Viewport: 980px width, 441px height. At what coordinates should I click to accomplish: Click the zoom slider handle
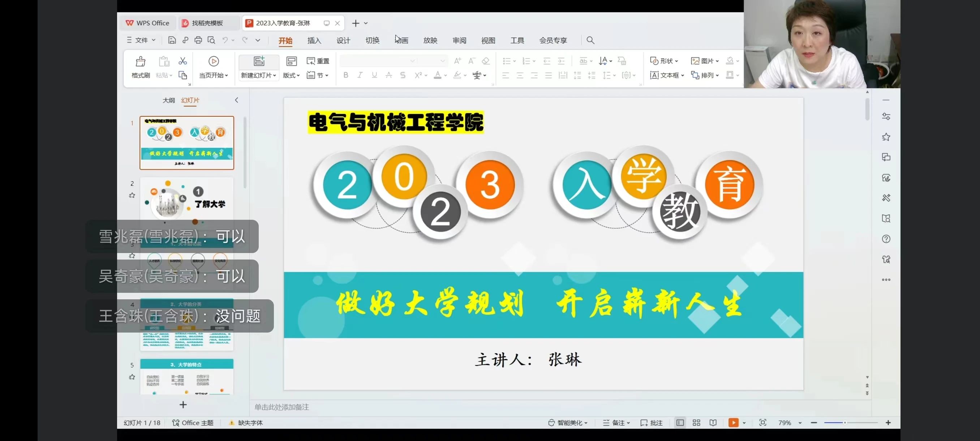tap(844, 423)
